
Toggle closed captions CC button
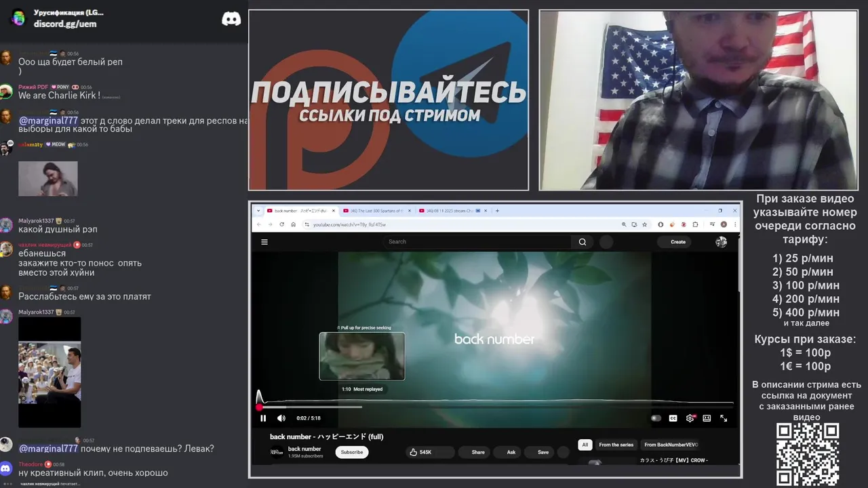pyautogui.click(x=673, y=418)
